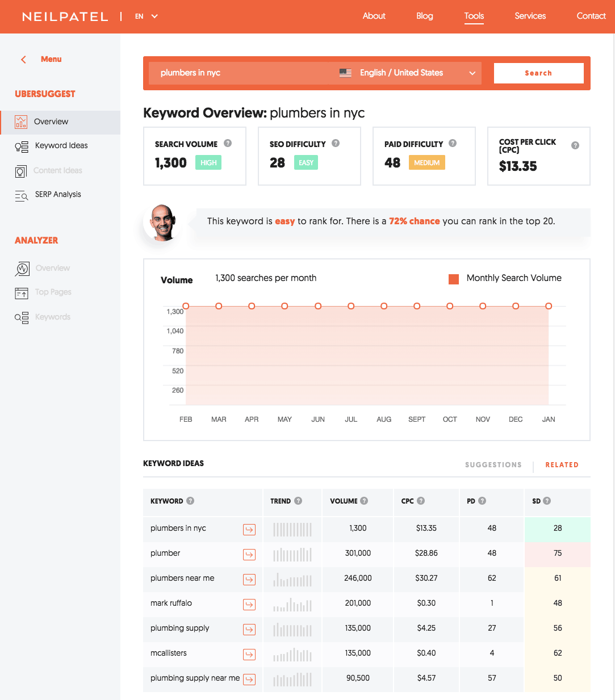
Task: Click arrow icon for plumbing supply row
Action: pyautogui.click(x=249, y=630)
